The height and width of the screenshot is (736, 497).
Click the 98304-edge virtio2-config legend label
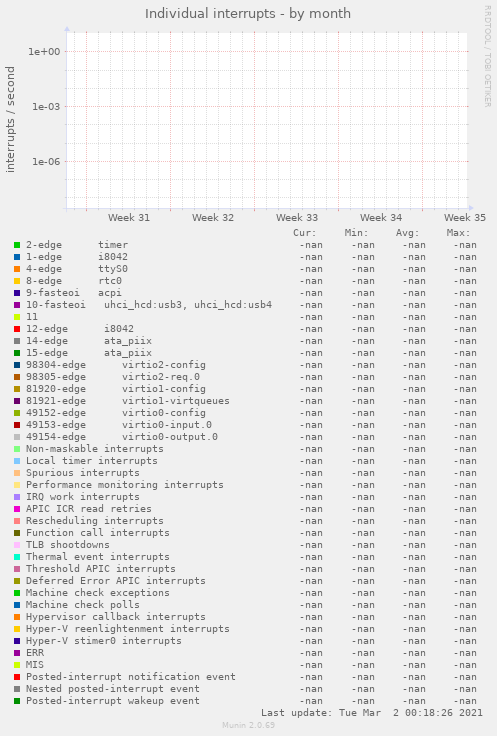pos(115,365)
